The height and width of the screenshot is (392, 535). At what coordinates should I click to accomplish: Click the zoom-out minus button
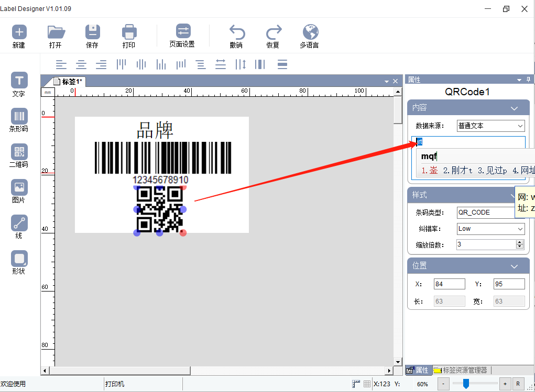pyautogui.click(x=443, y=384)
